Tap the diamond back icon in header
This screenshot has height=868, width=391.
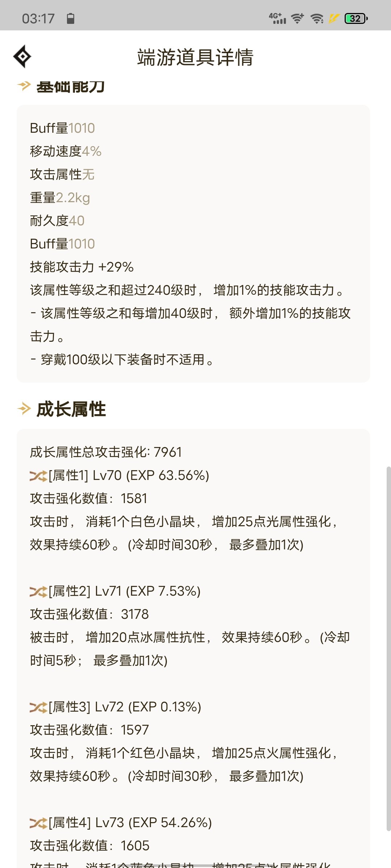pyautogui.click(x=22, y=56)
